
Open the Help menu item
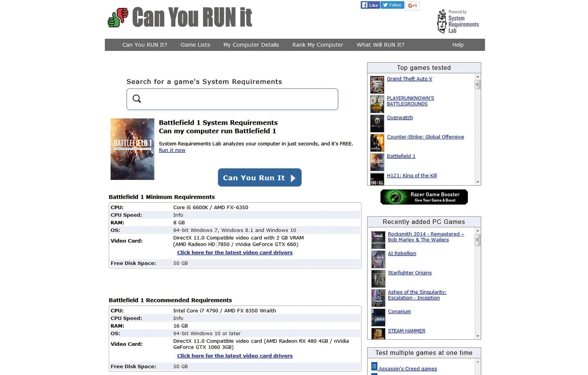click(457, 45)
